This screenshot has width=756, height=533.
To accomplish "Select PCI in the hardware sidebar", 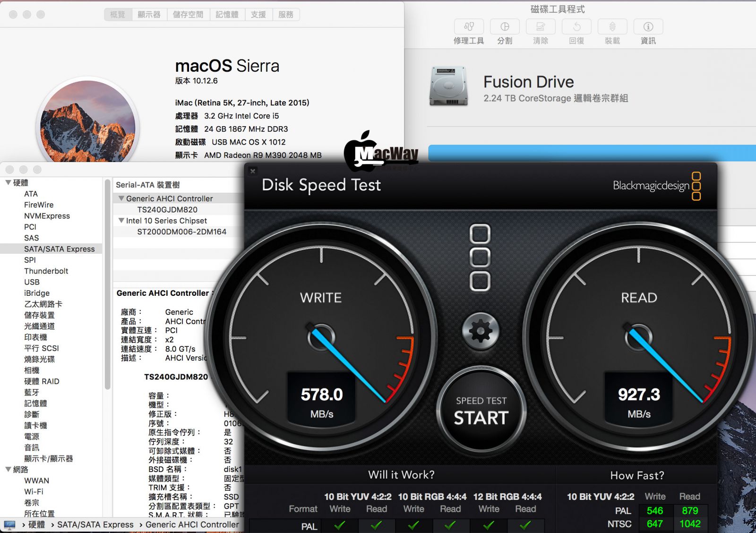I will pyautogui.click(x=30, y=227).
